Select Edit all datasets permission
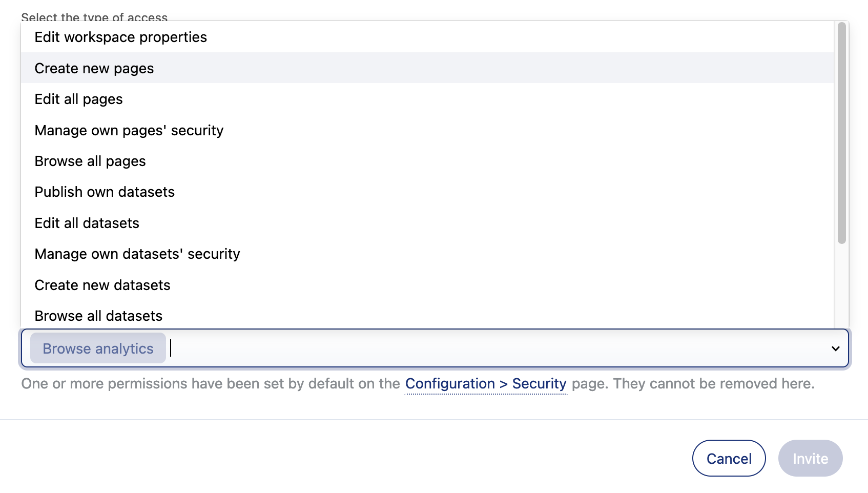Viewport: 868px width, 493px height. click(x=87, y=223)
